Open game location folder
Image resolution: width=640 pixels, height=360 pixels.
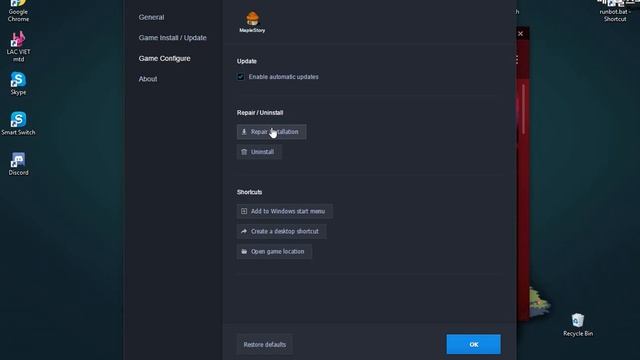click(274, 251)
